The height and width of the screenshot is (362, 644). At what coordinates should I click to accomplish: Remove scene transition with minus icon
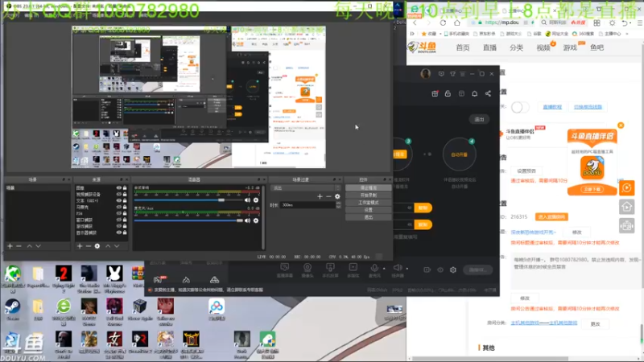point(328,196)
